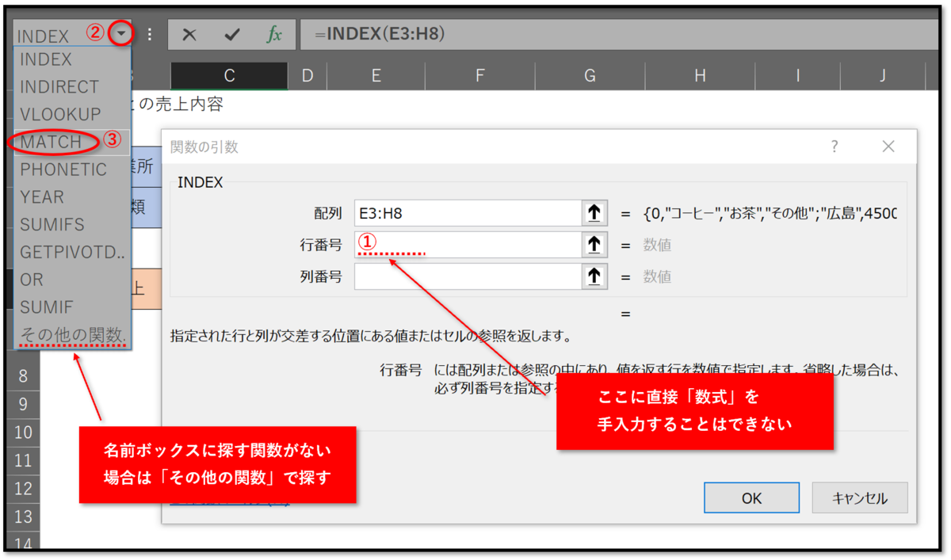Select column H header

(700, 76)
